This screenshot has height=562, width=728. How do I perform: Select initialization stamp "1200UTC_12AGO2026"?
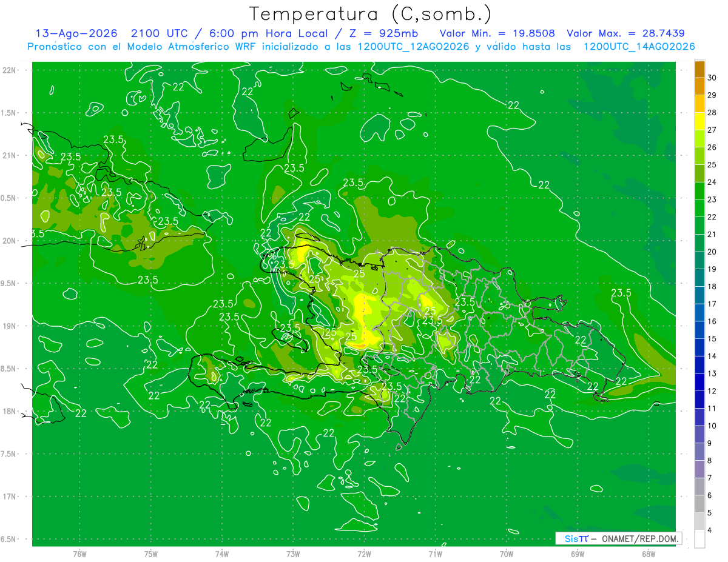tap(413, 47)
